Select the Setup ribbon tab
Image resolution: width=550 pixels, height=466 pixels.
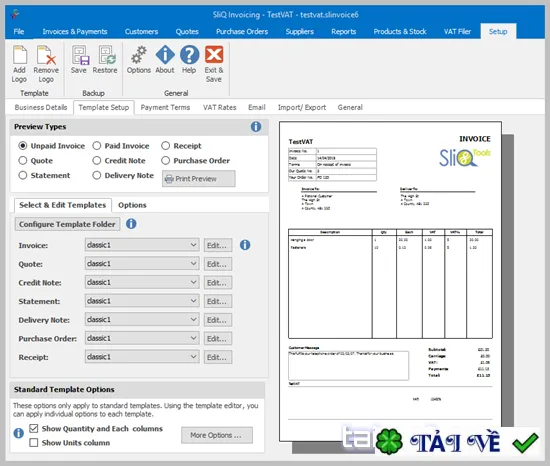(498, 32)
